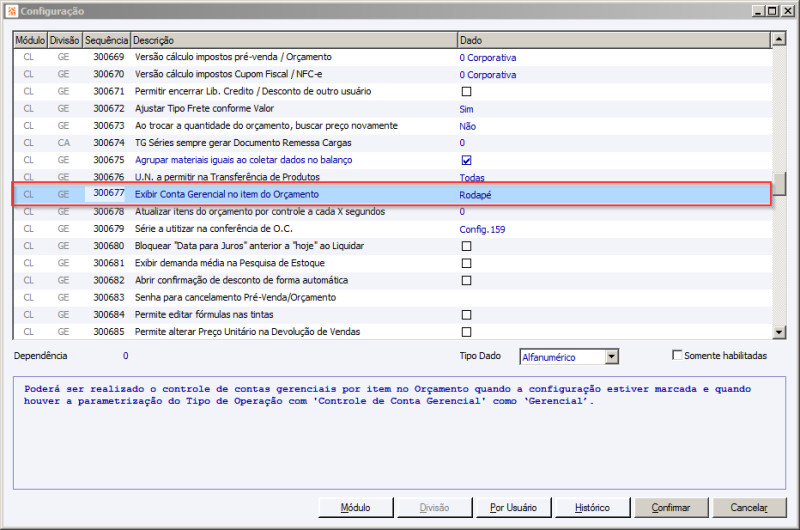Open the Histórico button
The width and height of the screenshot is (800, 530).
click(x=592, y=508)
